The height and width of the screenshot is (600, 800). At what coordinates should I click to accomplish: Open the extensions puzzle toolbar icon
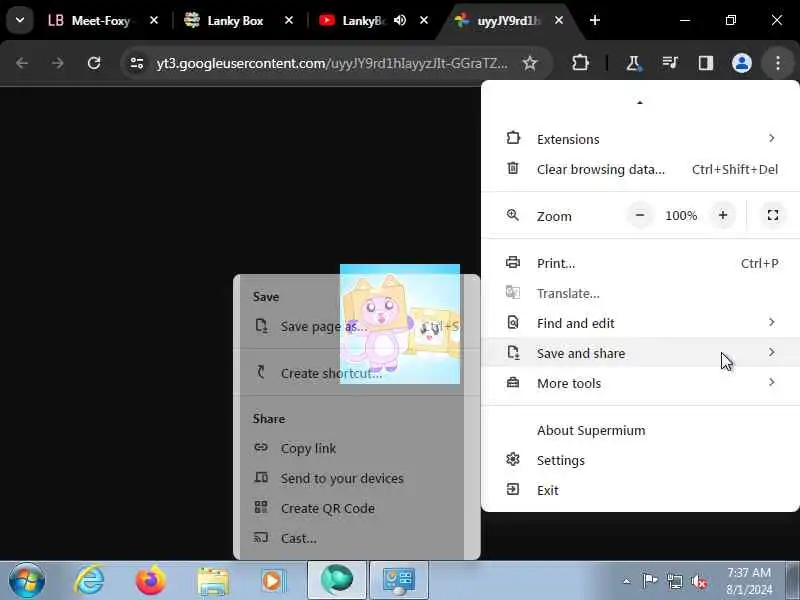click(580, 63)
